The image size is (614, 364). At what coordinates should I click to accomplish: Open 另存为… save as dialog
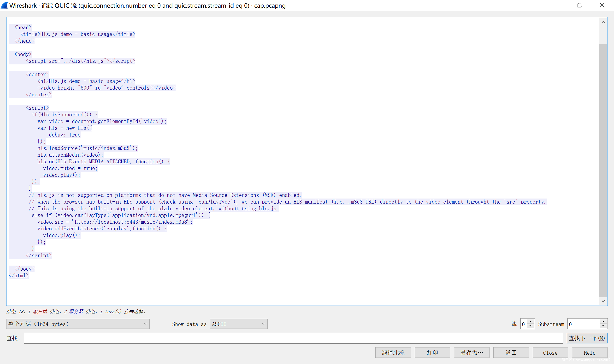[471, 353]
